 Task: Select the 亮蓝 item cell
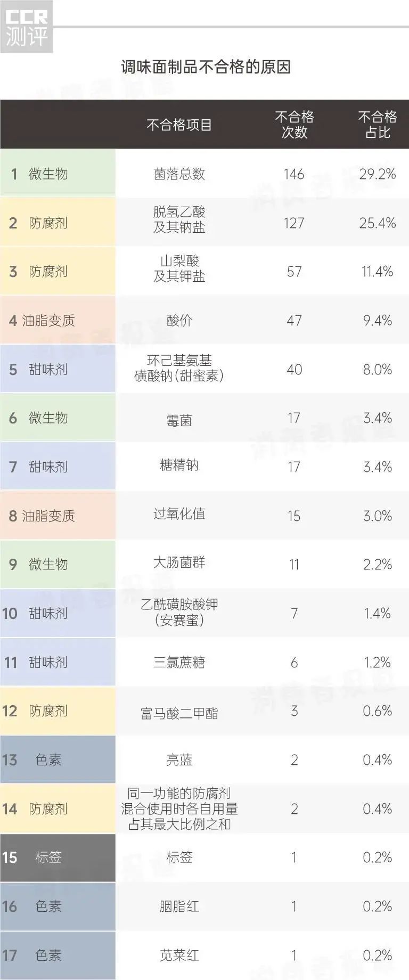pyautogui.click(x=179, y=760)
